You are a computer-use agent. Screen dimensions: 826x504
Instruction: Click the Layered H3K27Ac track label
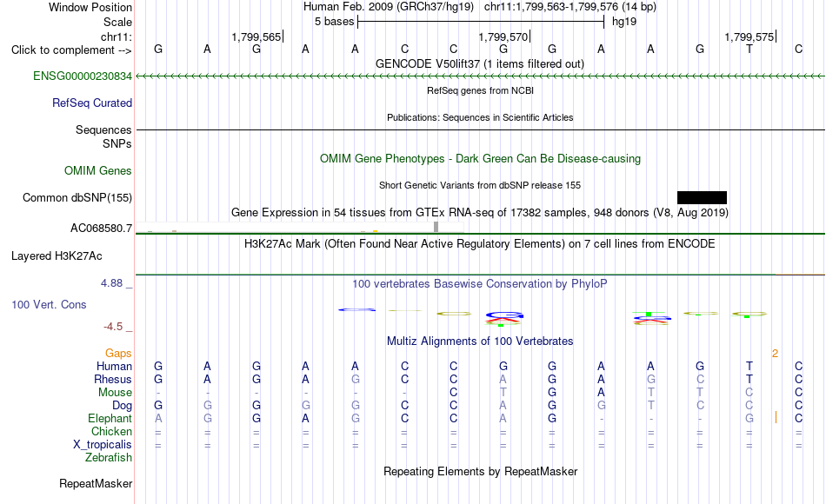(x=57, y=256)
